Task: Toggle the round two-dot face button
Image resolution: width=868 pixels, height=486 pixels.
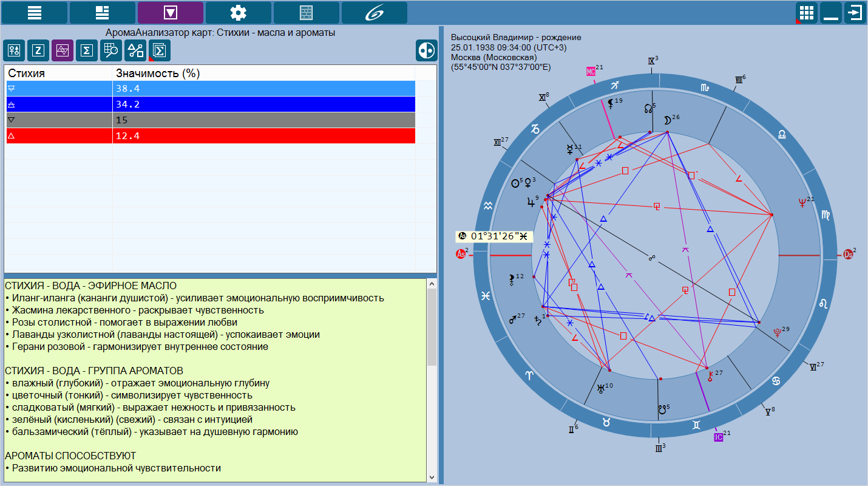Action: point(426,51)
